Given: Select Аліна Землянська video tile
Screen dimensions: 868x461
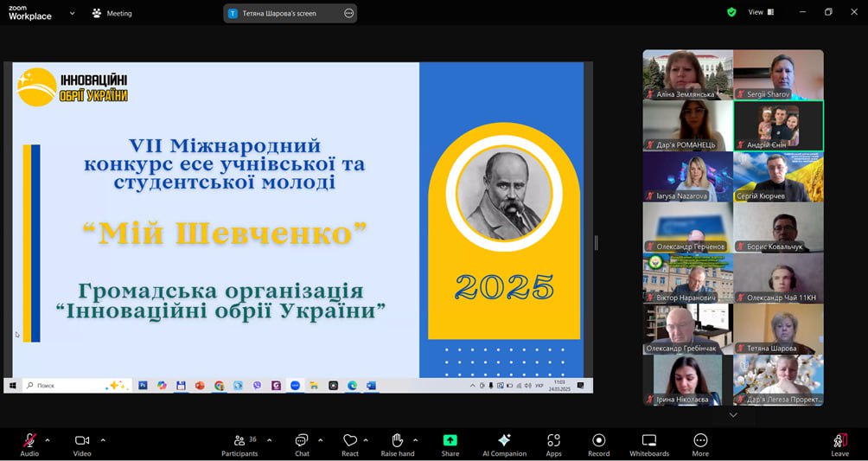Looking at the screenshot, I should point(688,74).
